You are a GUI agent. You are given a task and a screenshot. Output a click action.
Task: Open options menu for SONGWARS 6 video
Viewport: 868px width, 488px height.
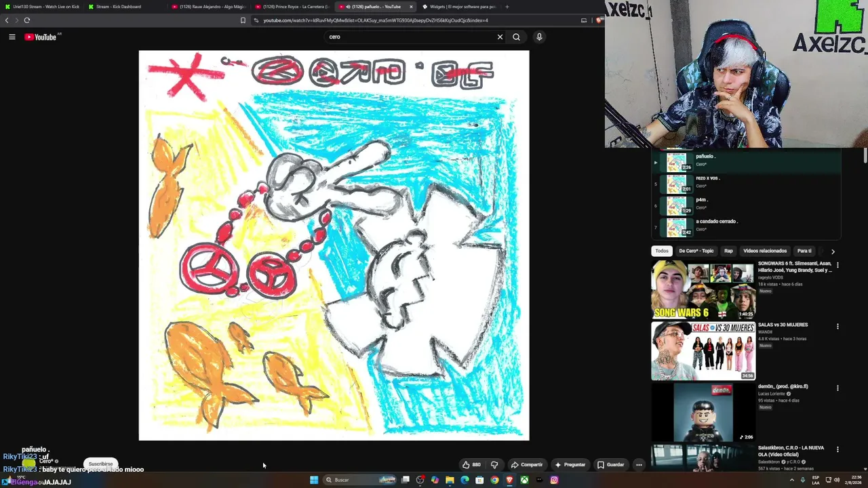pos(837,265)
